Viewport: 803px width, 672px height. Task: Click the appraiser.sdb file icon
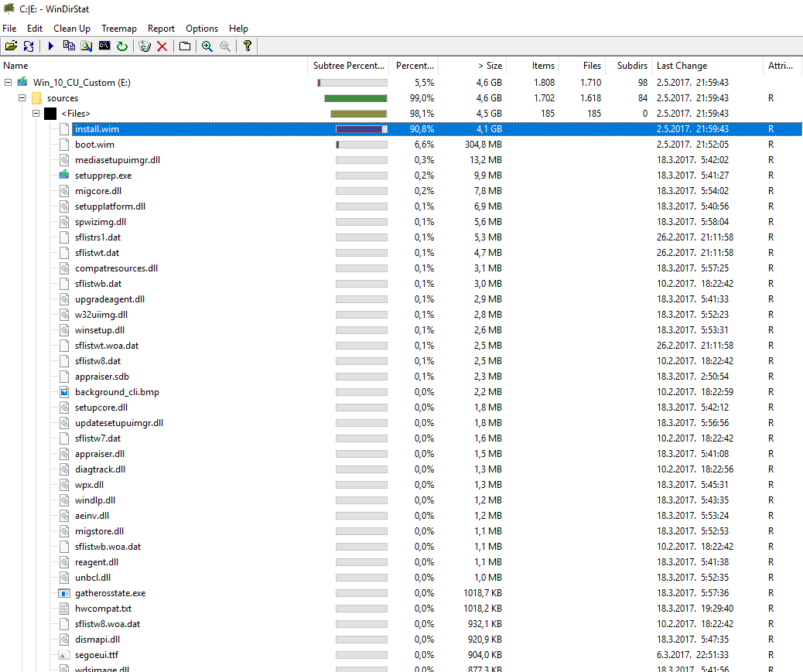click(x=64, y=377)
